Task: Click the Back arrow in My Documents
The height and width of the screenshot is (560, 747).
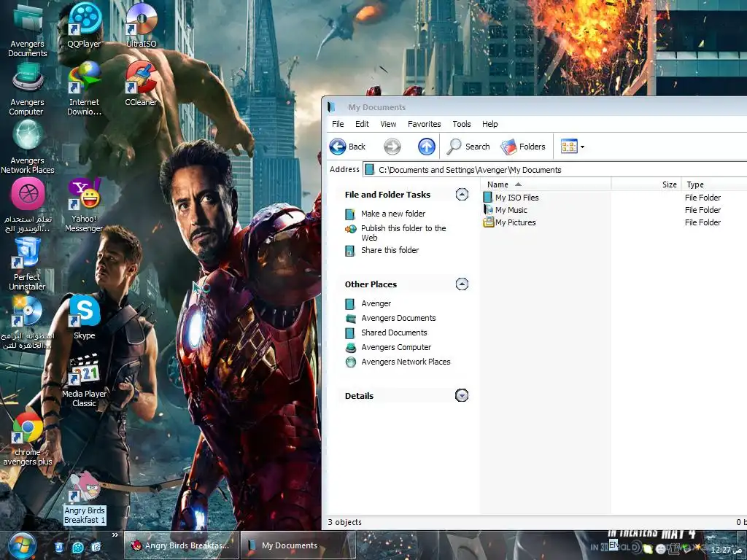Action: (x=347, y=147)
